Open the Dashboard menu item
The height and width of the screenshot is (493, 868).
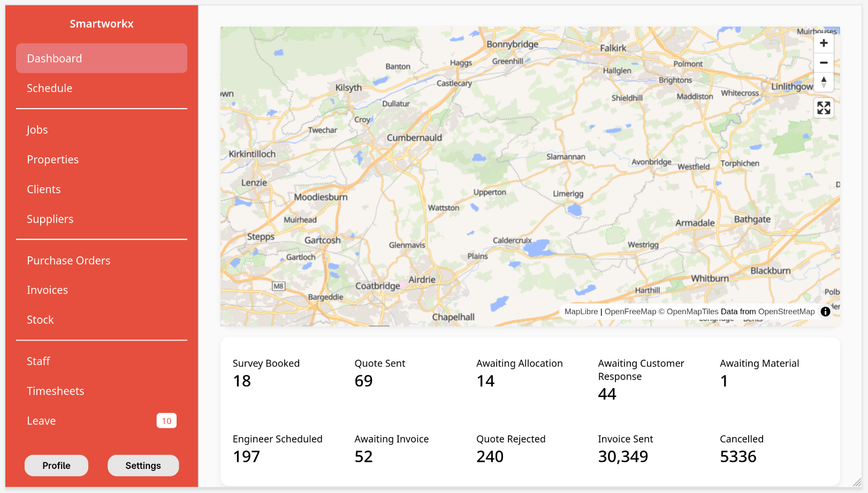[x=102, y=58]
